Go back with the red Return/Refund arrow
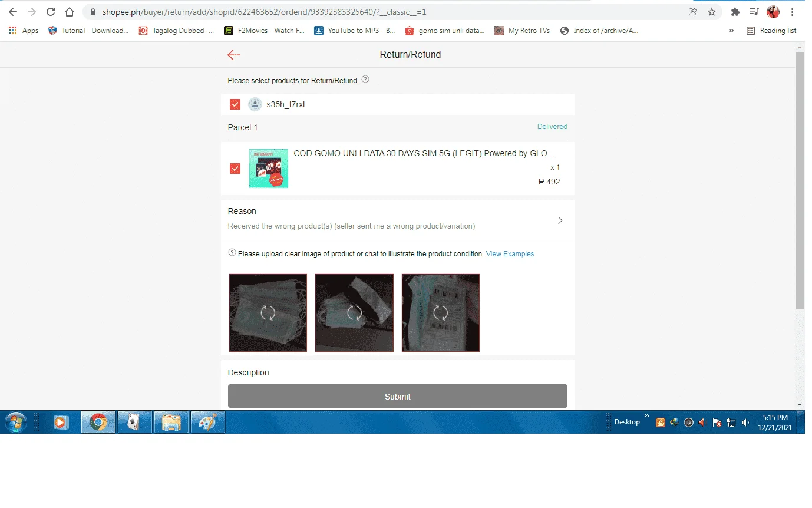Screen dimensions: 812x508 (234, 55)
